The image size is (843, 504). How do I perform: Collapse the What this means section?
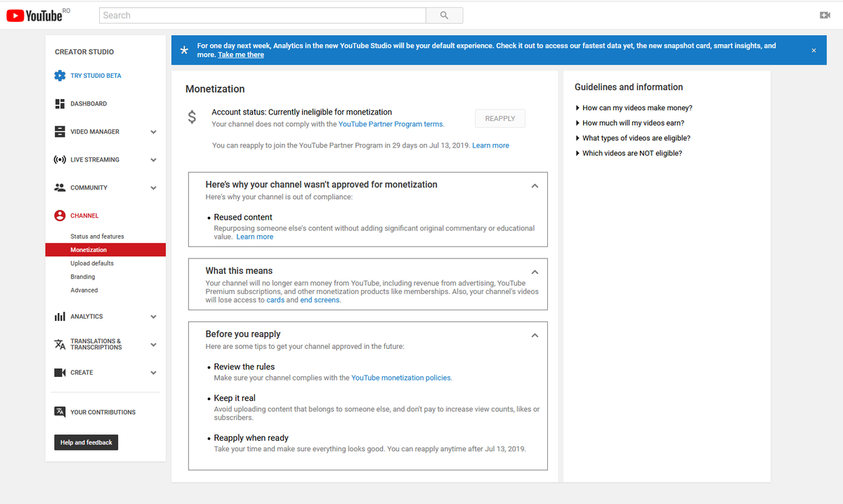click(x=535, y=272)
